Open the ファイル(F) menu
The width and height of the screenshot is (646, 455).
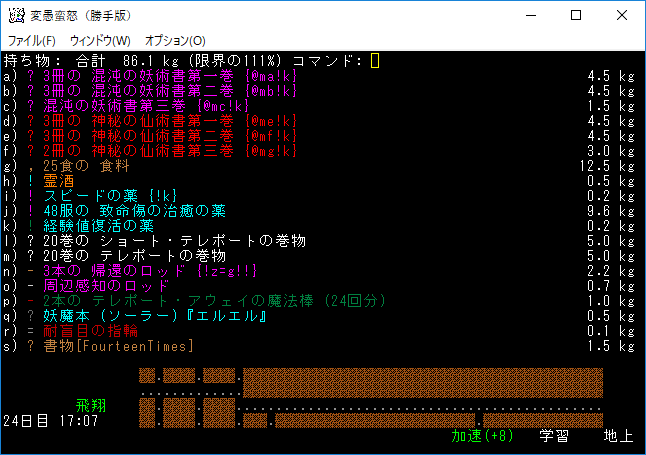pyautogui.click(x=32, y=40)
